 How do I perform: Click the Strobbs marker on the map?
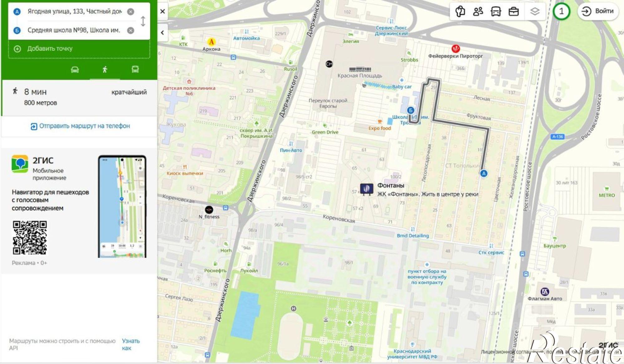click(409, 53)
